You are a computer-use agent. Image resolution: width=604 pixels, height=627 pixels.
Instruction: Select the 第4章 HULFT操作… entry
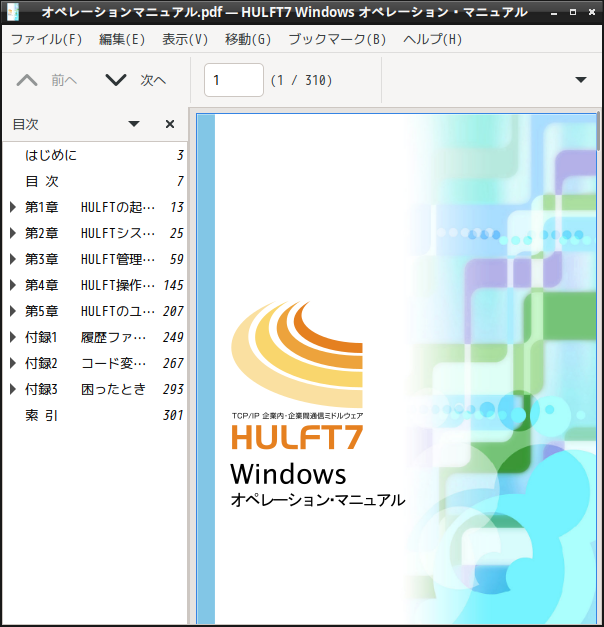[x=95, y=285]
